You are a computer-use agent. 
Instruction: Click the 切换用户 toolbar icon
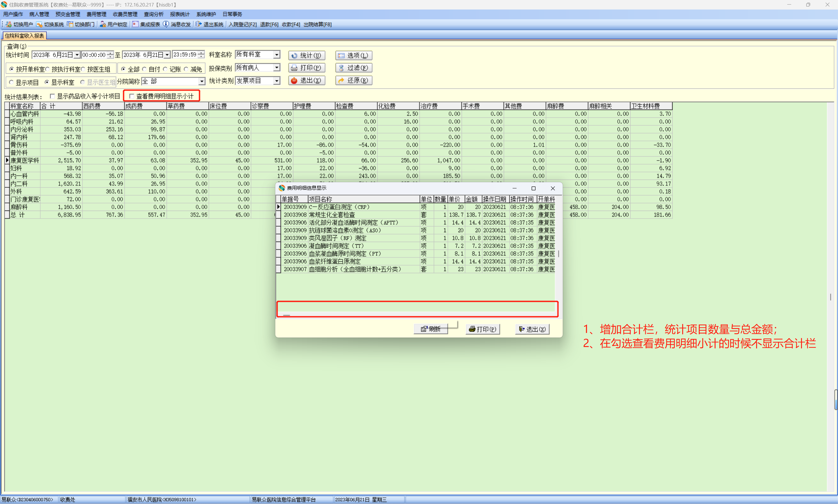pos(9,25)
